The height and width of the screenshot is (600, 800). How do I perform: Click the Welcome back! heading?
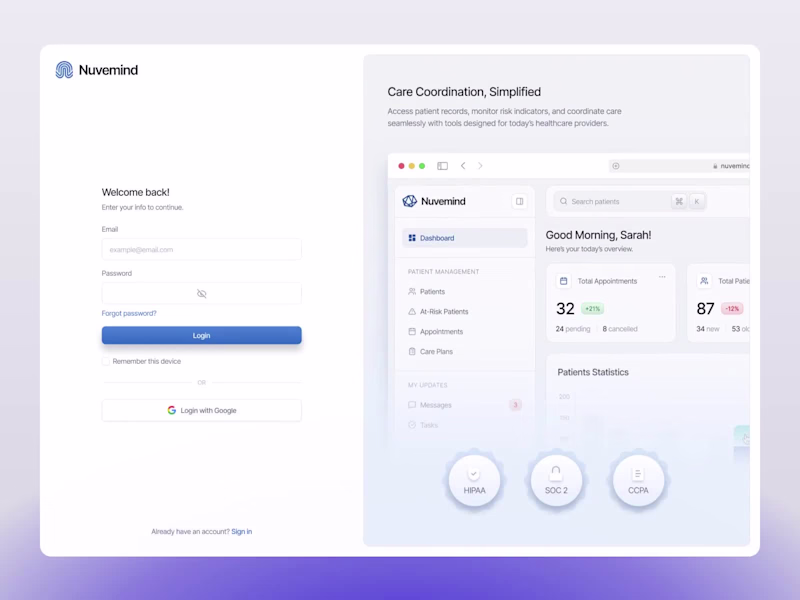(136, 192)
